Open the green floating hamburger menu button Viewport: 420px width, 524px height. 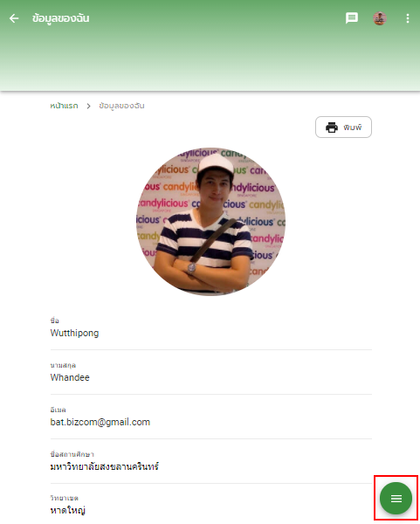396,499
